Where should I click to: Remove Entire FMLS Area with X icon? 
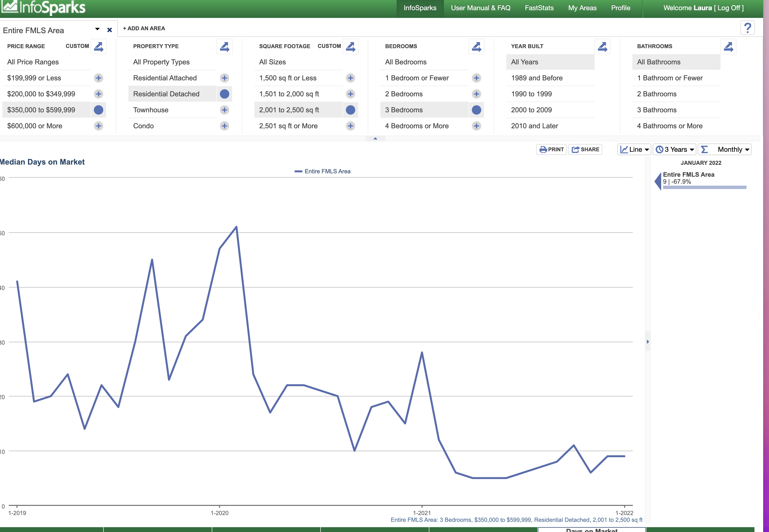(x=110, y=30)
